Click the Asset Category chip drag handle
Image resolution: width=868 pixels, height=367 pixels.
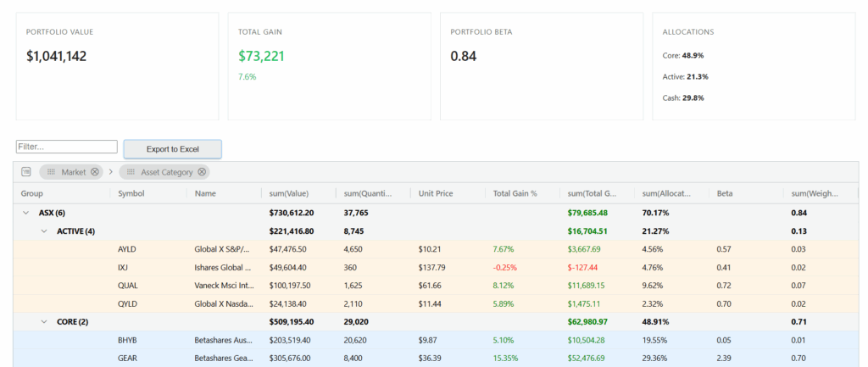click(x=131, y=172)
